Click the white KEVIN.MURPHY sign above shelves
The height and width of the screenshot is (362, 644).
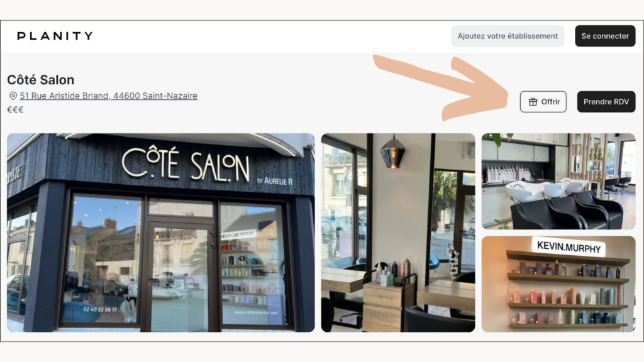569,246
